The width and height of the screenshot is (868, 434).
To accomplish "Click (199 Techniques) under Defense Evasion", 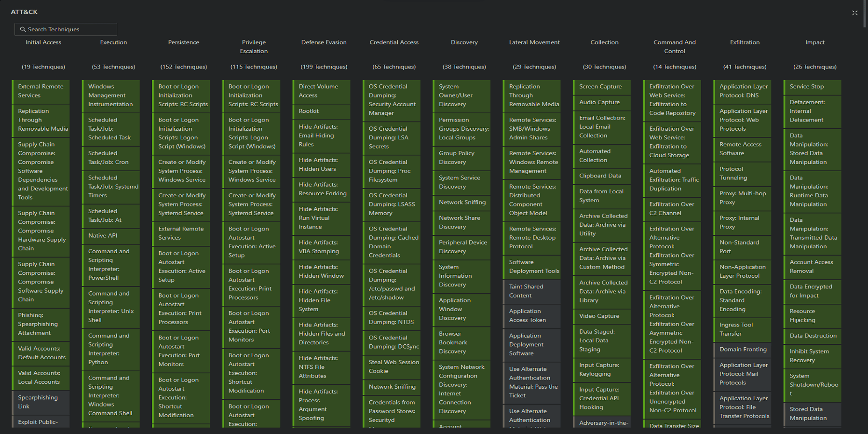I will [324, 67].
